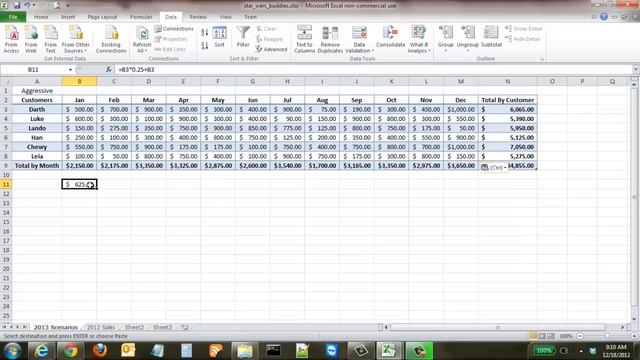Viewport: 640px width, 360px height.
Task: Switch to Page Break Preview button
Action: click(551, 336)
